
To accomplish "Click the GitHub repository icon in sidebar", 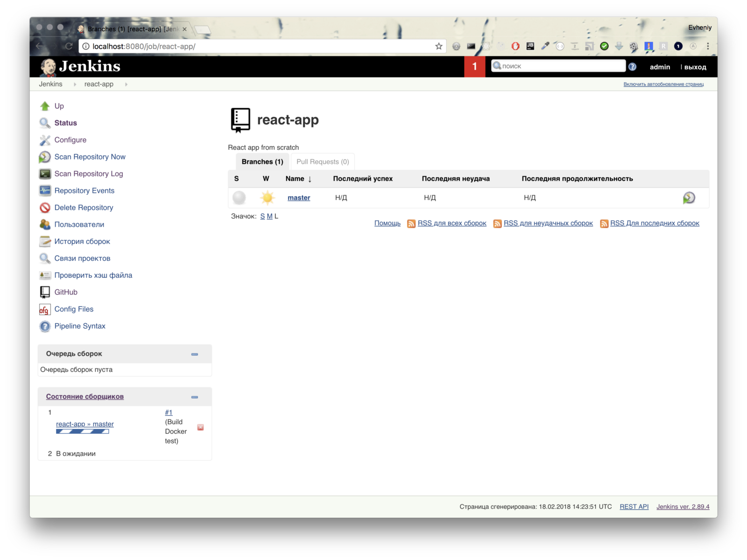I will (x=45, y=292).
